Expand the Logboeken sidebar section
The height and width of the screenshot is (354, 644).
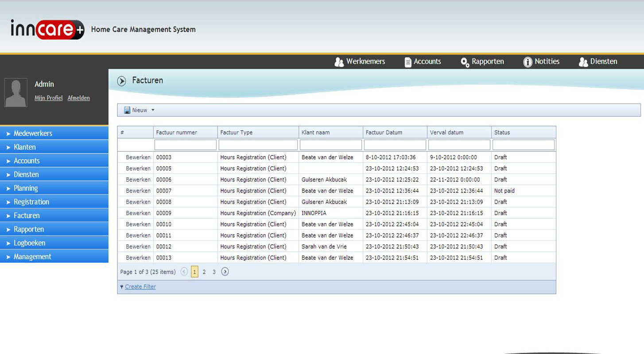(54, 243)
